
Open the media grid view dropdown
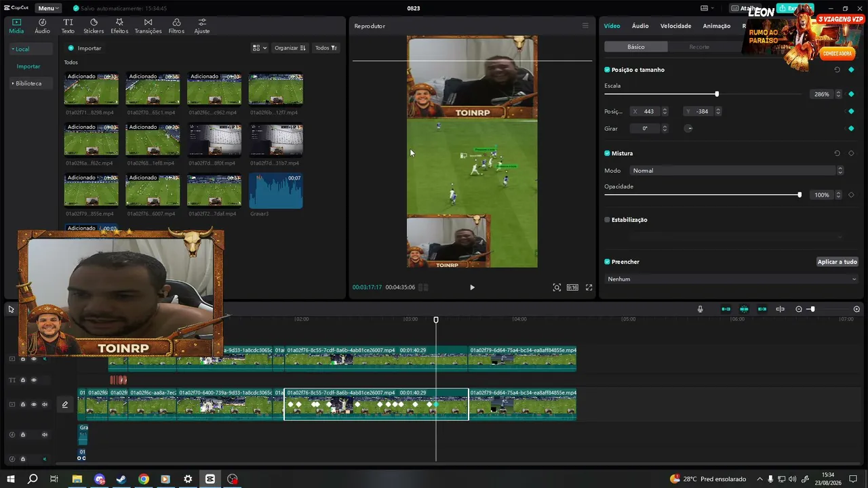(258, 48)
